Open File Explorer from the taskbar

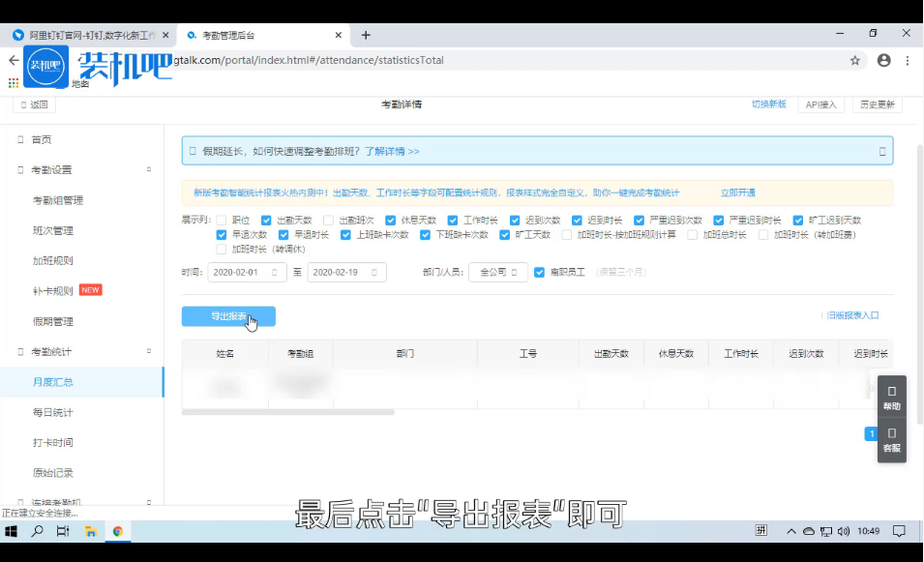coord(90,531)
